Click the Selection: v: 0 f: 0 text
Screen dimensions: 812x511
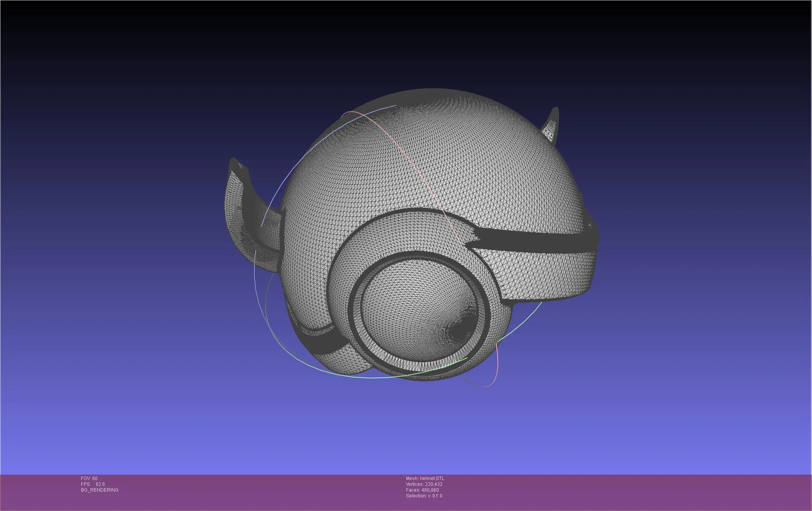point(424,496)
